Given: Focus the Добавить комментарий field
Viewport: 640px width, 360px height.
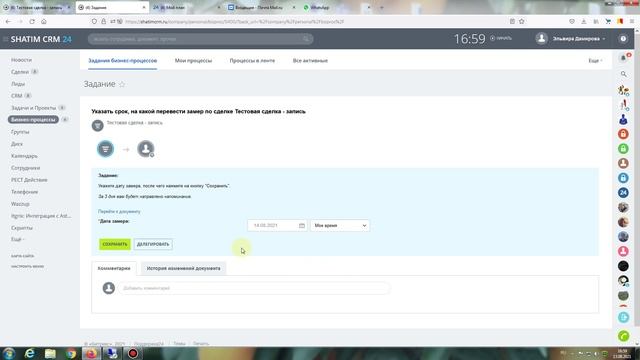Looking at the screenshot, I should [x=254, y=288].
